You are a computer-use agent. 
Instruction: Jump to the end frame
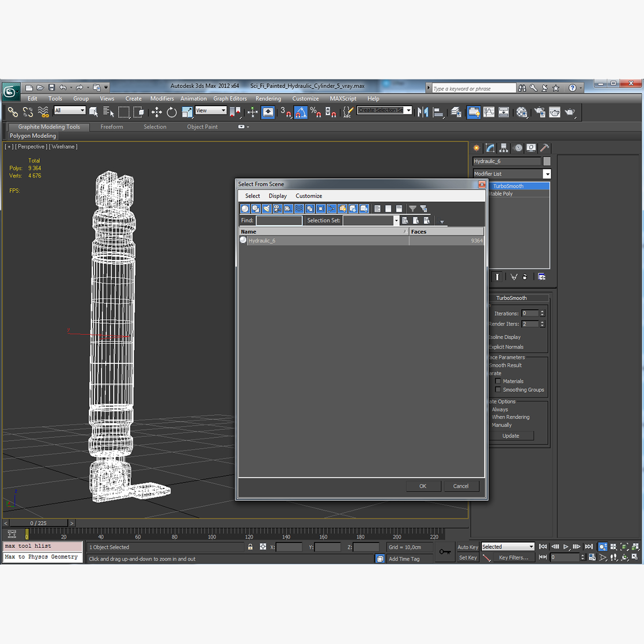pyautogui.click(x=589, y=547)
